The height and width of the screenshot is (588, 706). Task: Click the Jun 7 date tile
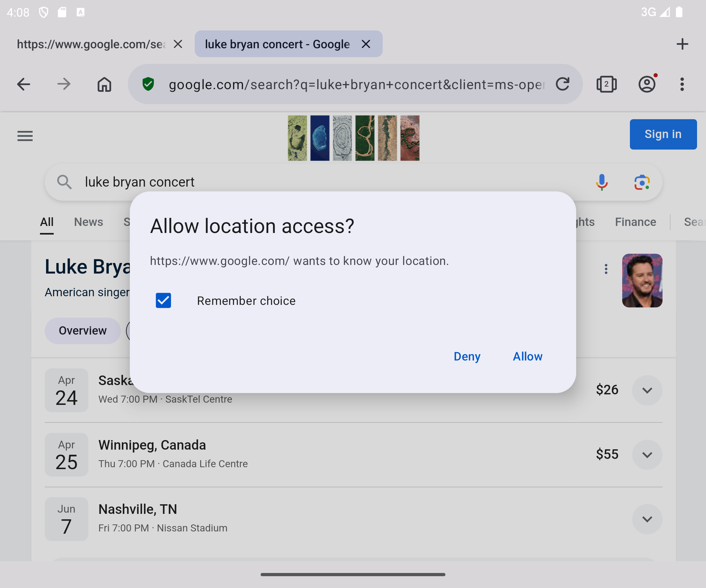[x=66, y=519]
